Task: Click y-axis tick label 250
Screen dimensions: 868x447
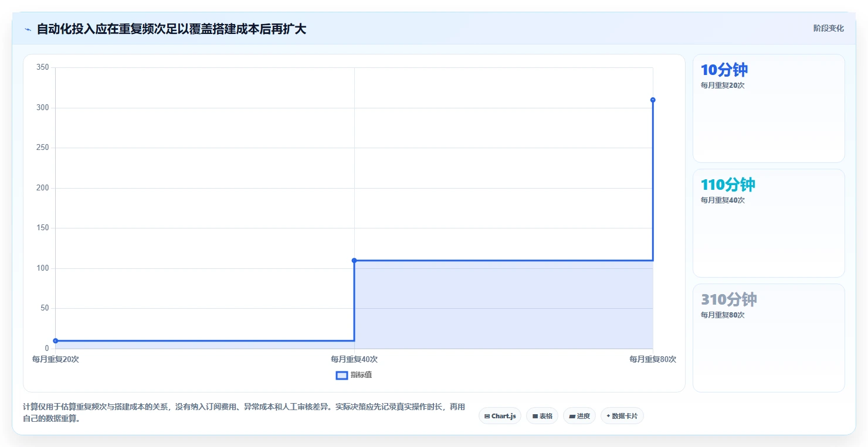Action: pyautogui.click(x=43, y=148)
